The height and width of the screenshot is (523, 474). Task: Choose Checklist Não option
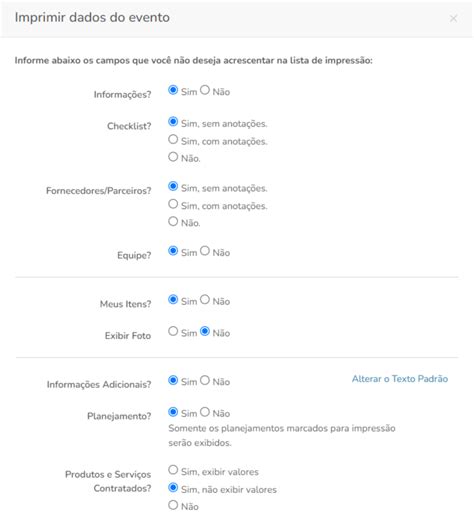[x=173, y=156]
